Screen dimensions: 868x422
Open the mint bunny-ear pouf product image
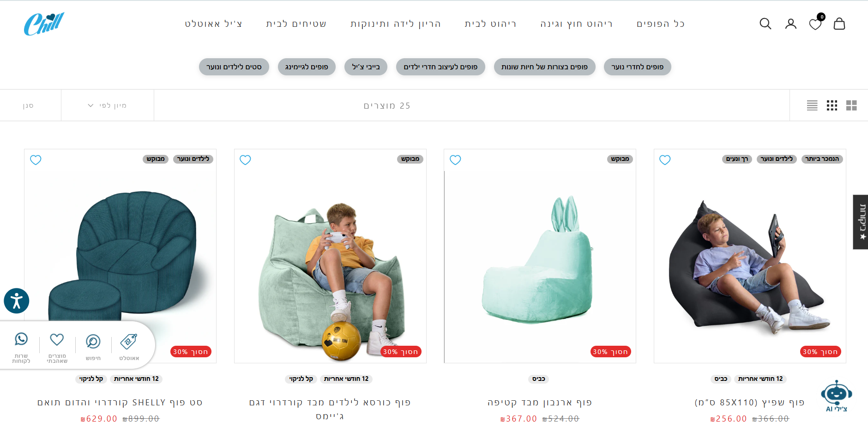tap(540, 256)
